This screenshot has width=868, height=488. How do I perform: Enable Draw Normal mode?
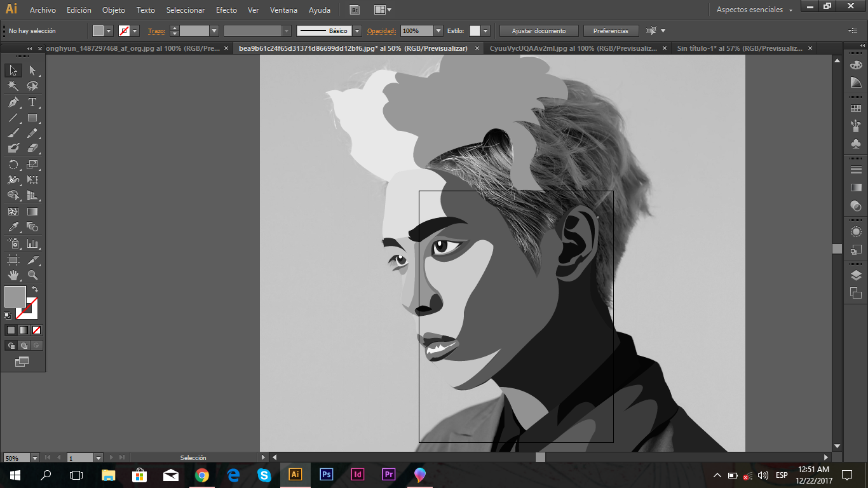pyautogui.click(x=11, y=346)
